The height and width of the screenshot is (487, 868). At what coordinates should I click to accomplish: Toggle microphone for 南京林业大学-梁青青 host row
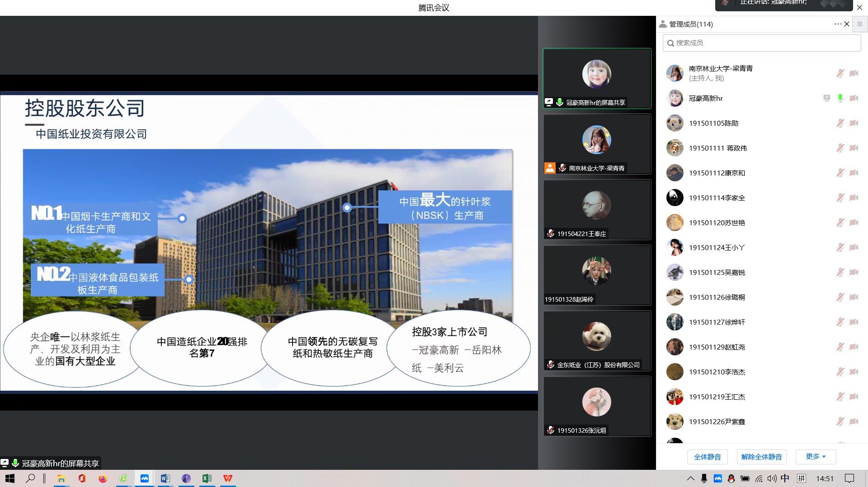coord(840,73)
